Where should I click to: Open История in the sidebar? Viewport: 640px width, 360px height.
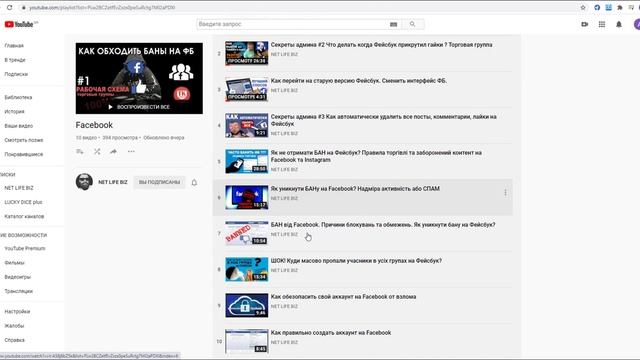pos(15,111)
